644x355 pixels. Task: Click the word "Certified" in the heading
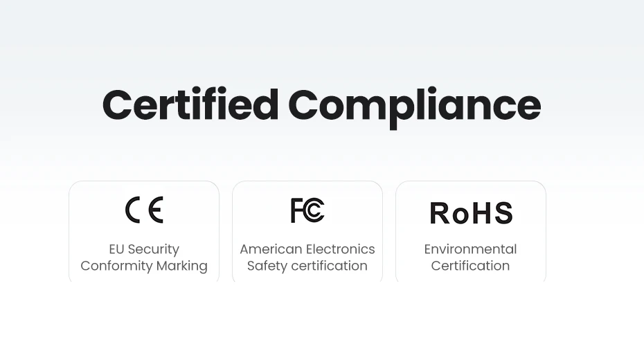tap(190, 105)
